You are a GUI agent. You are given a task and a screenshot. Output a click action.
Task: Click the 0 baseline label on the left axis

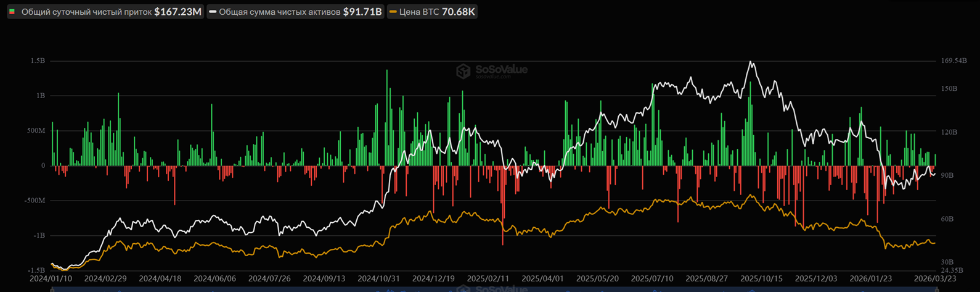43,165
